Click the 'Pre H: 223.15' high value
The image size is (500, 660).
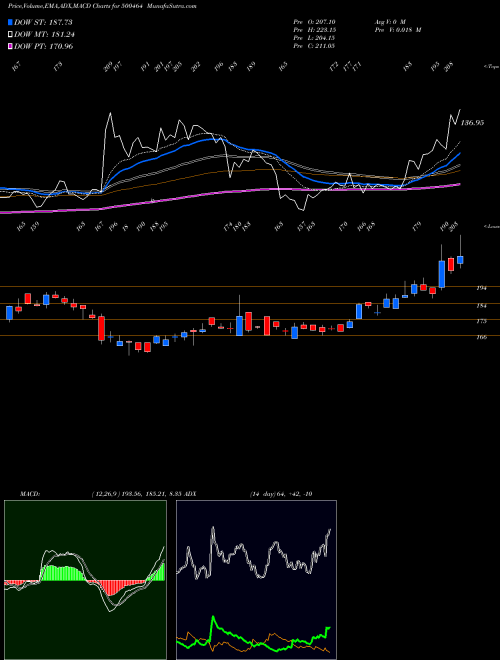(x=314, y=30)
